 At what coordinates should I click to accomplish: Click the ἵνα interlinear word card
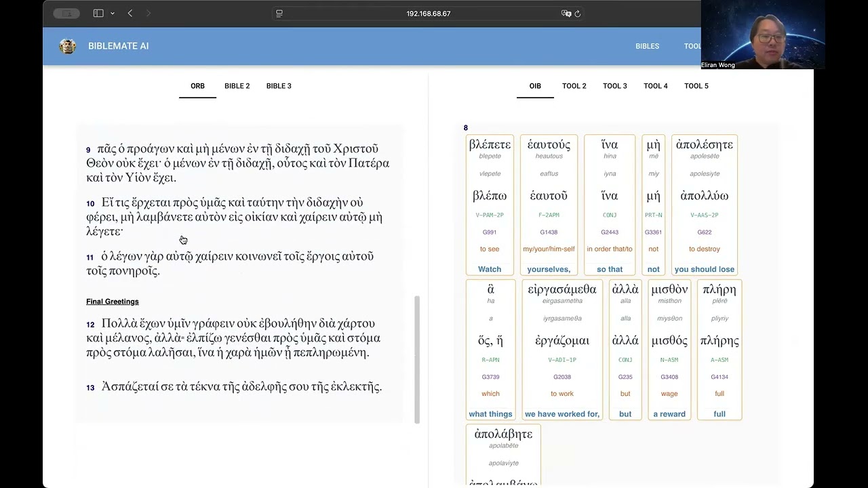[610, 205]
